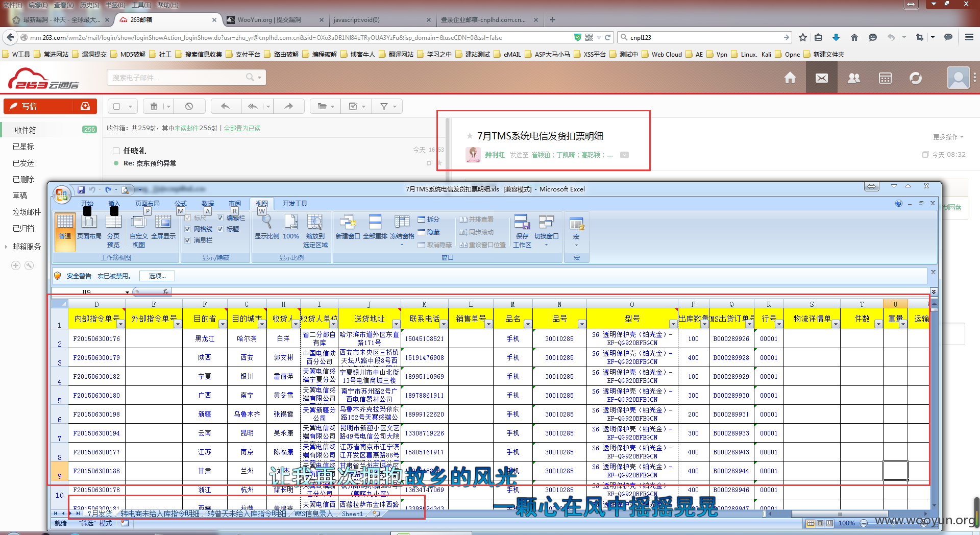The height and width of the screenshot is (535, 980).
Task: Open the 263 contacts icon in header
Action: [853, 78]
